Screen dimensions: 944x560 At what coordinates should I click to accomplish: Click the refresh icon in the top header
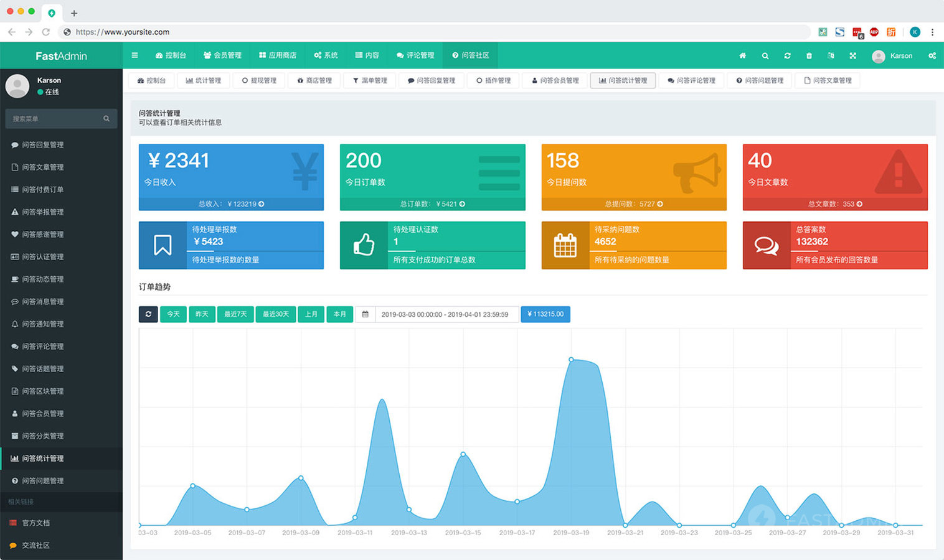tap(787, 56)
